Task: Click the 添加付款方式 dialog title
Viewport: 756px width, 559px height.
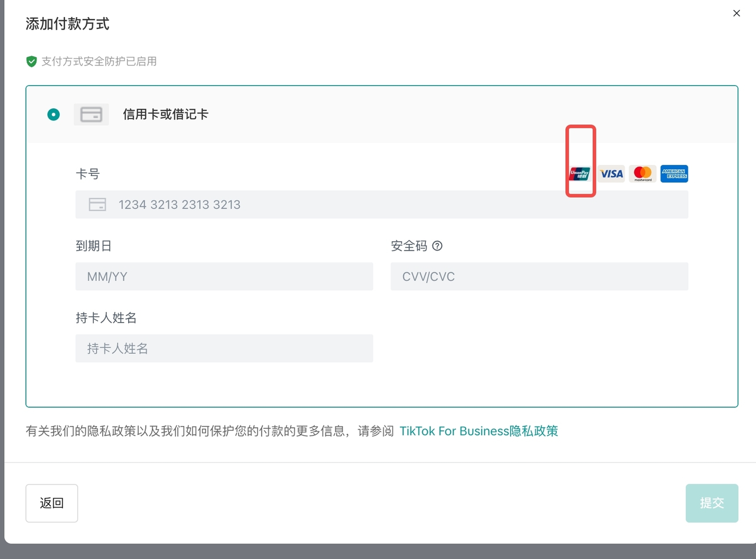Action: coord(67,24)
